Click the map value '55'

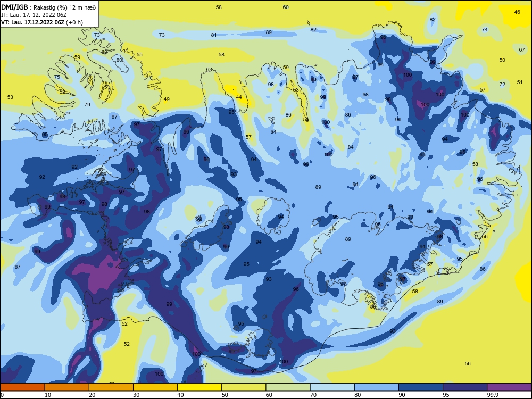[139, 54]
